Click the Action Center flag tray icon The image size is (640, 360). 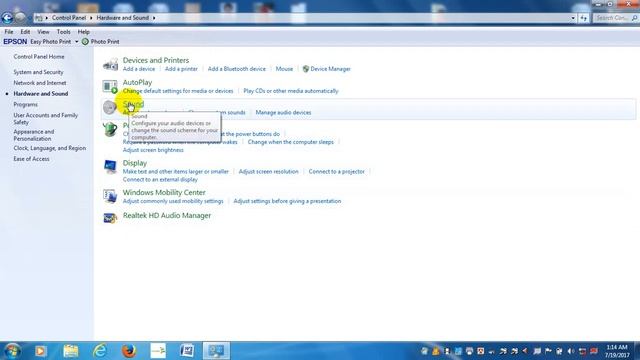(548, 351)
